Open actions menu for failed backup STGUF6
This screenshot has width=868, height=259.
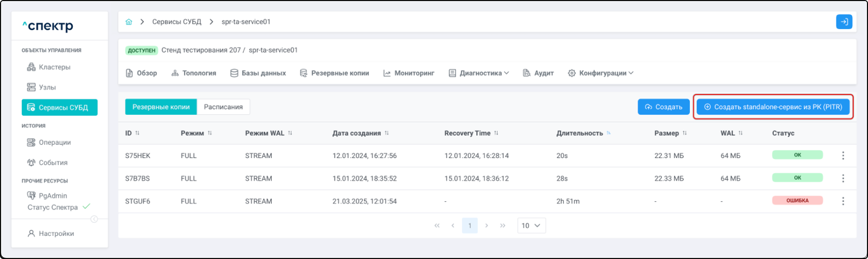pyautogui.click(x=843, y=201)
